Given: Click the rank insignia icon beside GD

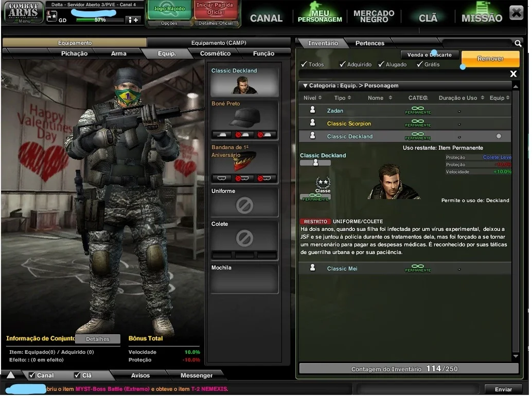Looking at the screenshot, I should coord(51,15).
